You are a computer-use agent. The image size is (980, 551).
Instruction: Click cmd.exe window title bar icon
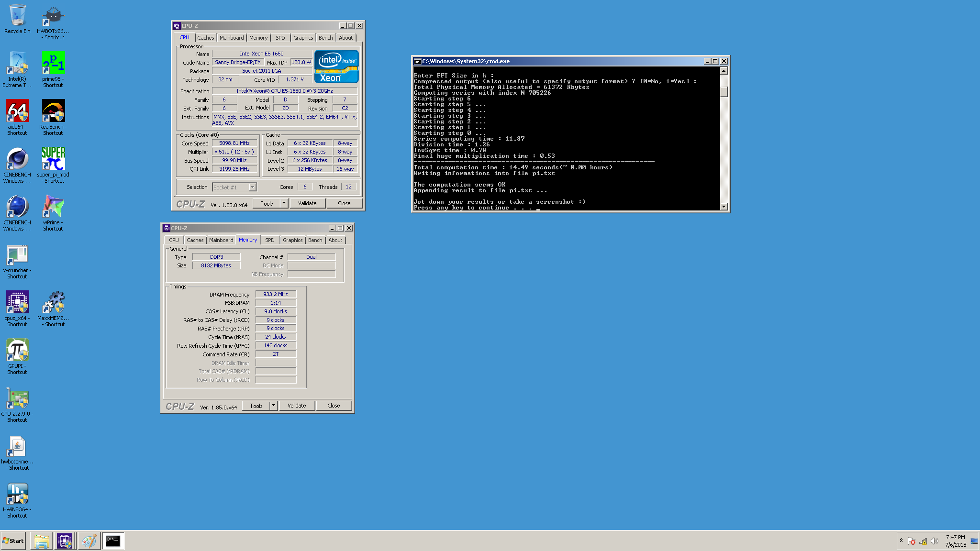(417, 61)
